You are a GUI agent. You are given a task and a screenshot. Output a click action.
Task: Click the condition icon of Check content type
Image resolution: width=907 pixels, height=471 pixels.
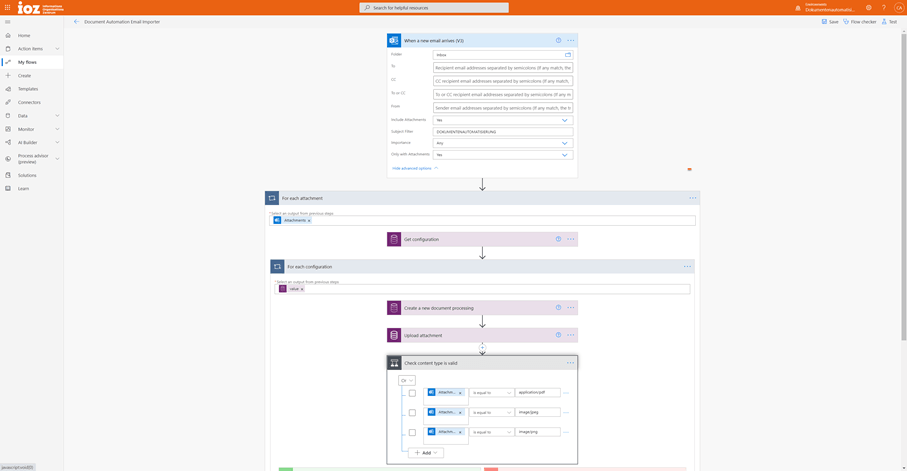coord(394,363)
